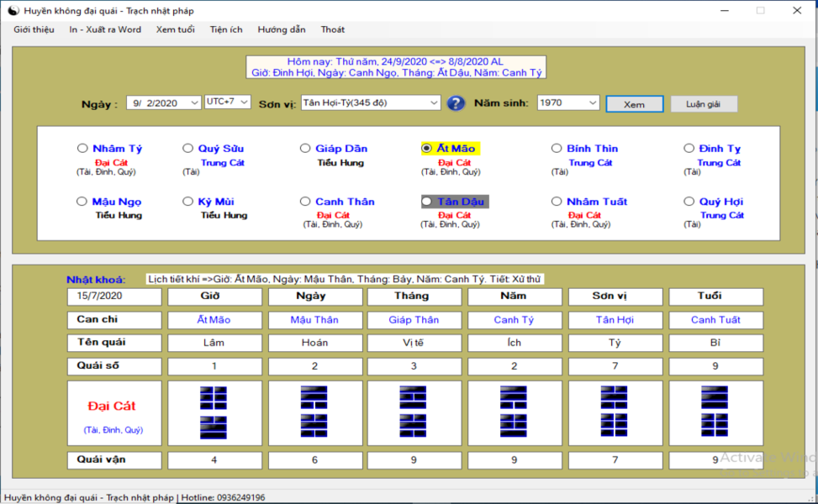This screenshot has height=504, width=818.
Task: Open the UTC+7 timezone dropdown
Action: coord(244,102)
